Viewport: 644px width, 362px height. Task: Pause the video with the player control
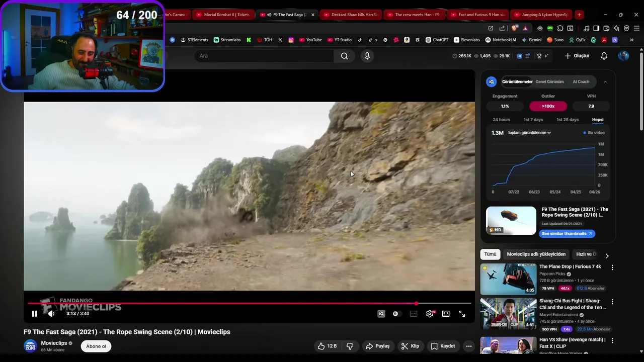coord(34,314)
